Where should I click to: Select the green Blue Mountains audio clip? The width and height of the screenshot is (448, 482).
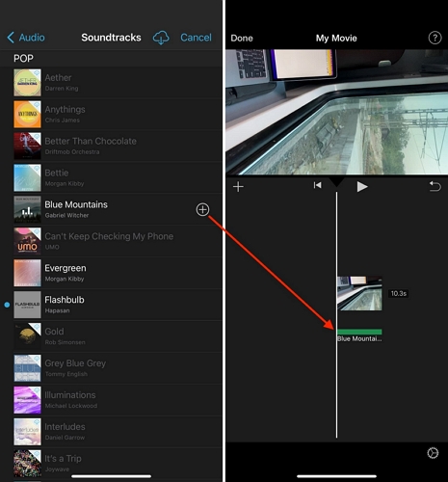[359, 332]
